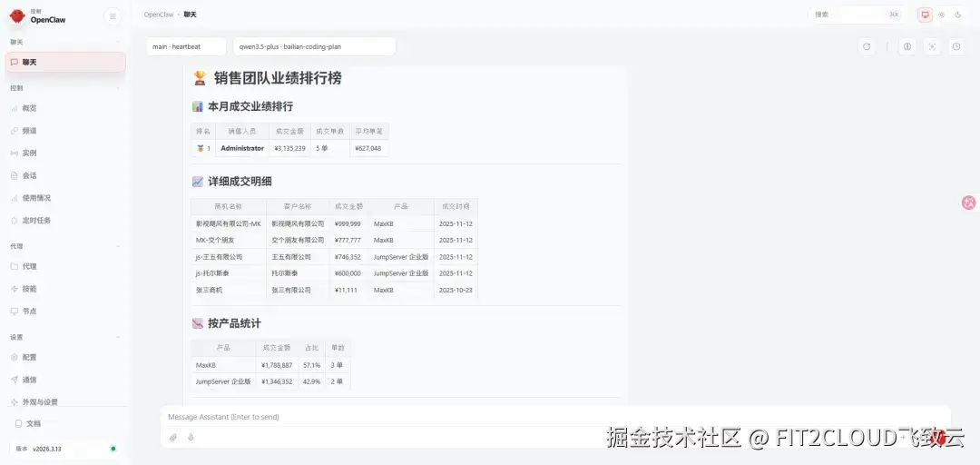980x465 pixels.
Task: Click the Message Assistant input box
Action: click(555, 417)
